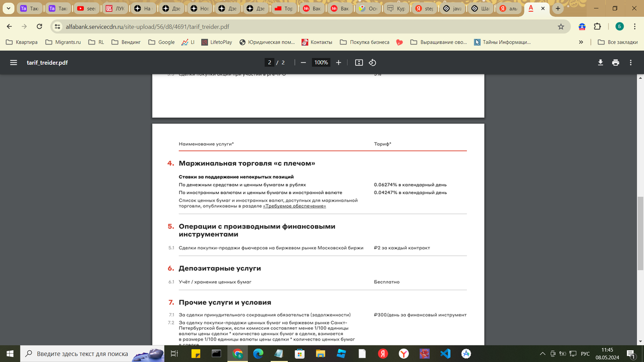The image size is (644, 362).
Task: Rotate the PDF page
Action: [372, 62]
